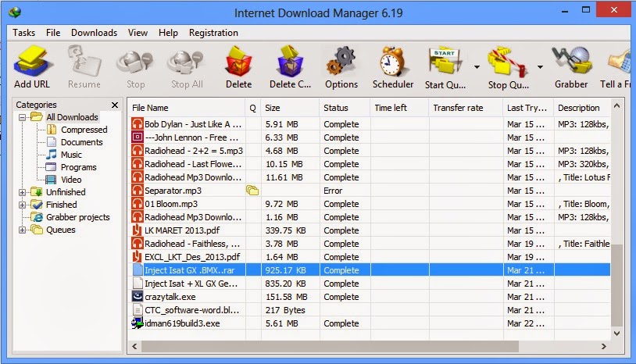
Task: Click the vertical scrollbar down arrow
Action: (x=617, y=334)
